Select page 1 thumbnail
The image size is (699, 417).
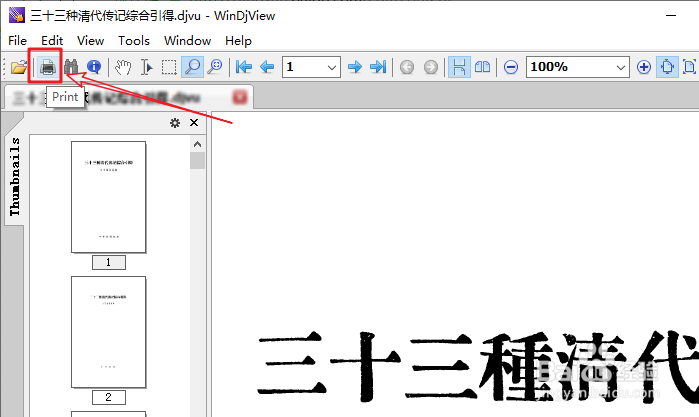click(x=109, y=197)
